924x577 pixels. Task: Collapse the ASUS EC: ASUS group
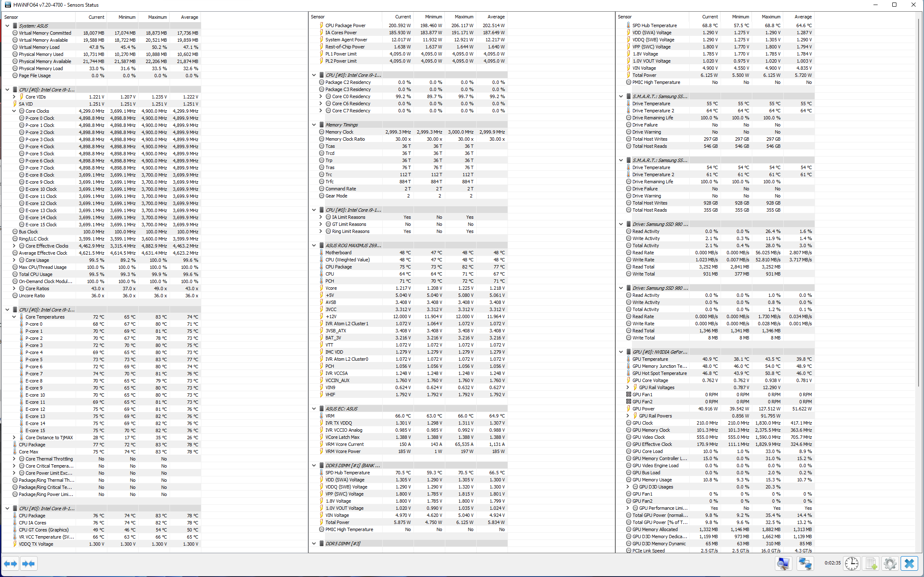pyautogui.click(x=314, y=409)
